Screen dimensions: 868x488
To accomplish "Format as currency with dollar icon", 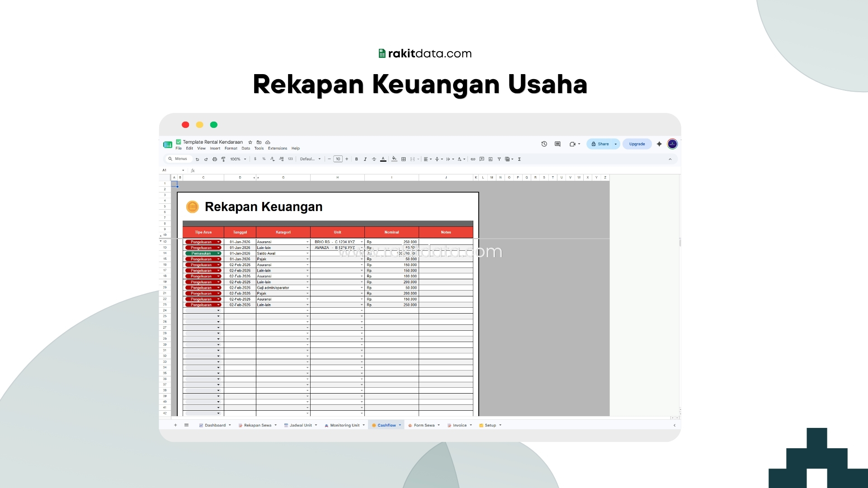I will 255,159.
